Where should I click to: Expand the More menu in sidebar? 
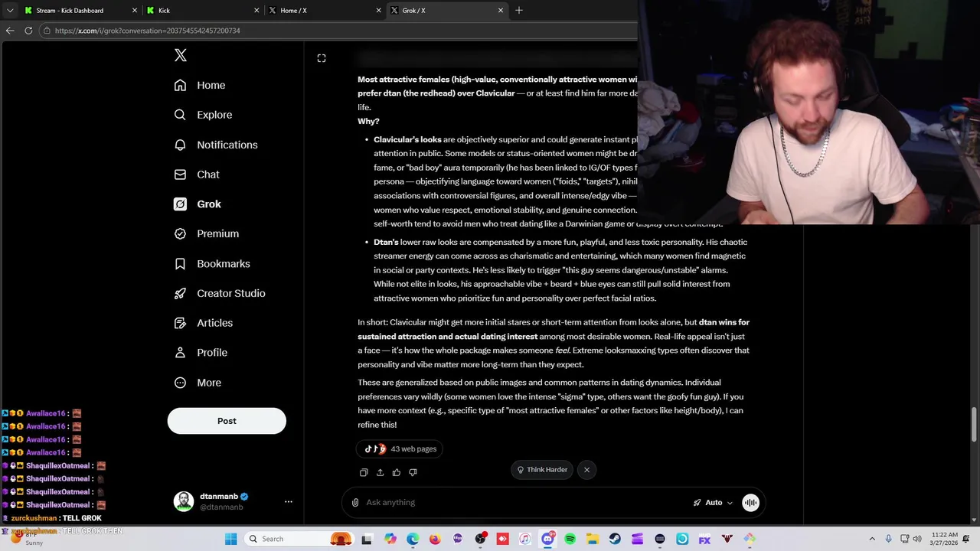[198, 383]
